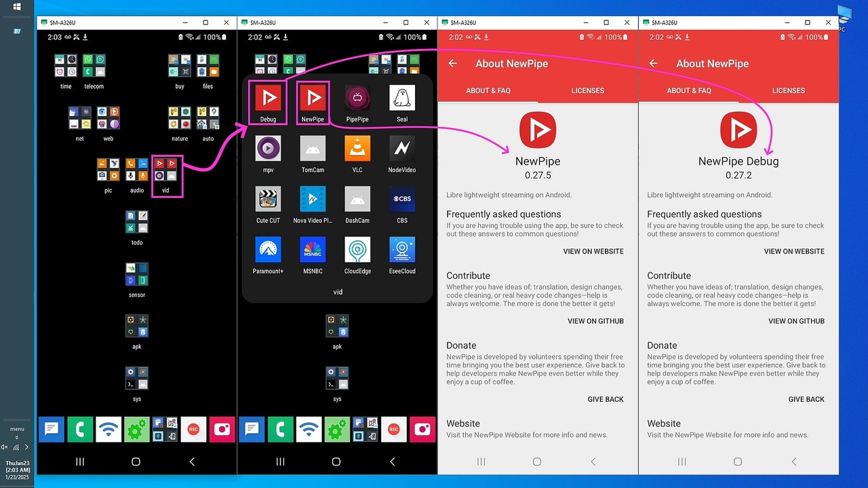Open Messages in vid folder window dock
This screenshot has height=488, width=868.
click(252, 429)
